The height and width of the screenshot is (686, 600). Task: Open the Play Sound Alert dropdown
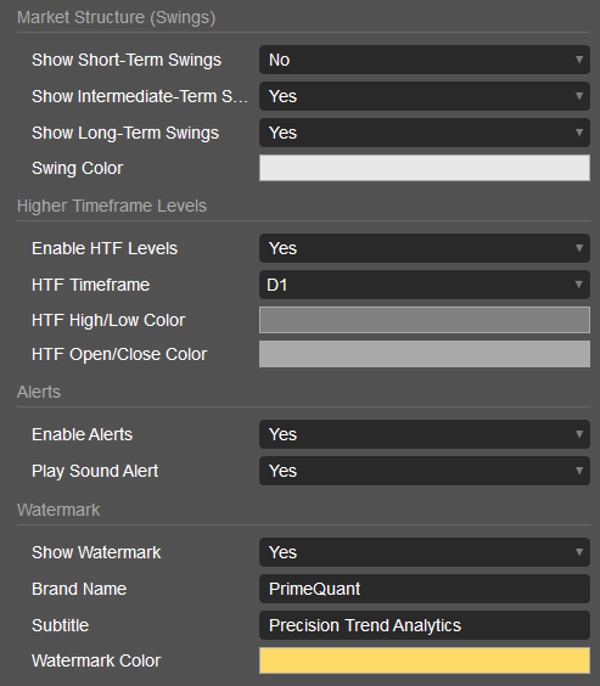pyautogui.click(x=424, y=471)
